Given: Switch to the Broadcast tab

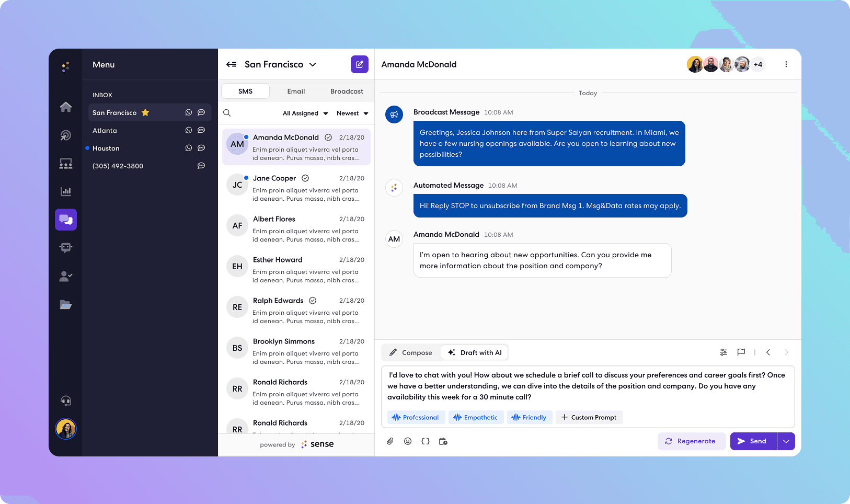Looking at the screenshot, I should pyautogui.click(x=347, y=91).
